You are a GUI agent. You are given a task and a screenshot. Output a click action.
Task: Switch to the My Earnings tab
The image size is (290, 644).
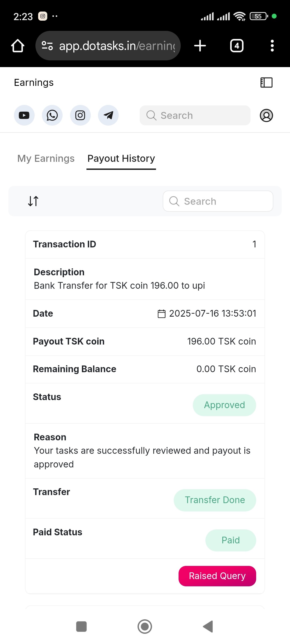coord(46,159)
